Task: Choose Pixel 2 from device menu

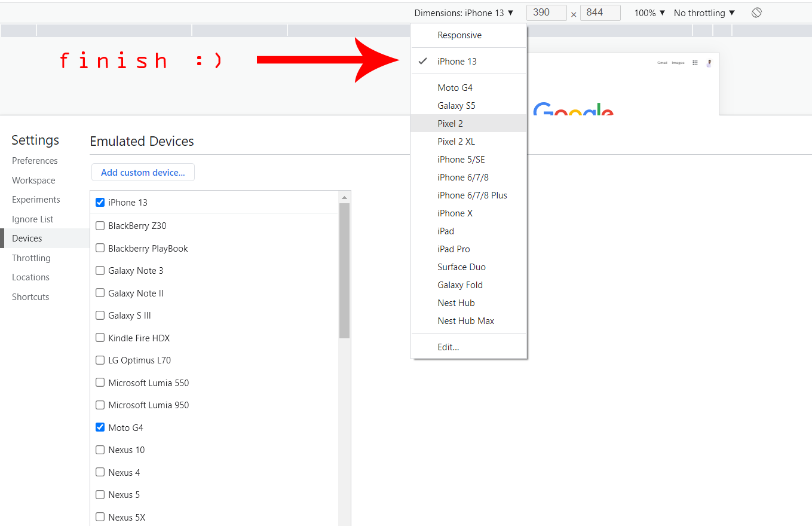Action: point(469,124)
